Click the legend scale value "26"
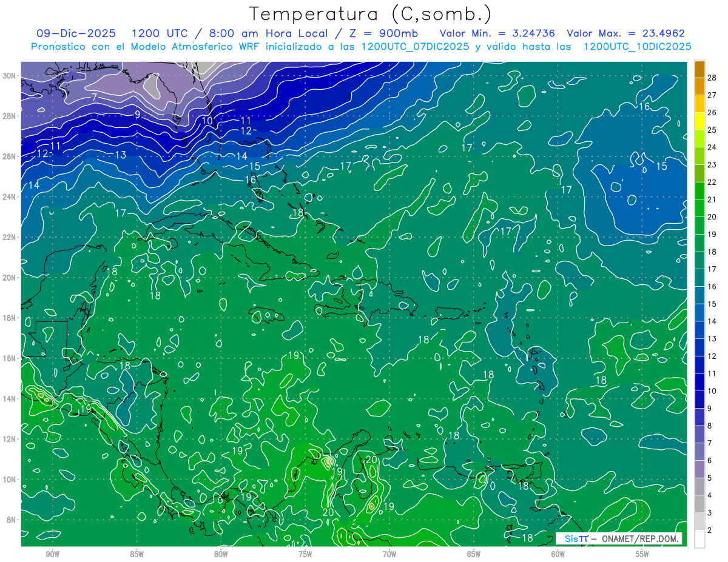 coord(712,112)
